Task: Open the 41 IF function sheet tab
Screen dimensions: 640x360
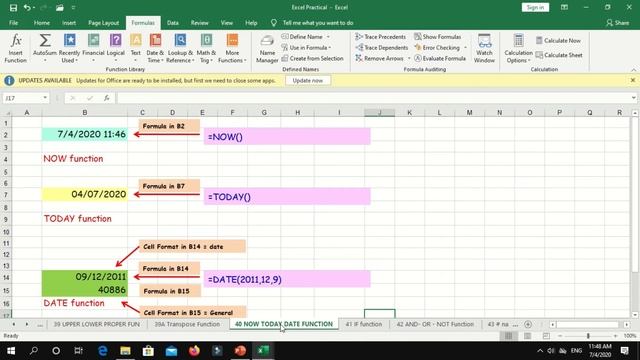Action: point(364,324)
